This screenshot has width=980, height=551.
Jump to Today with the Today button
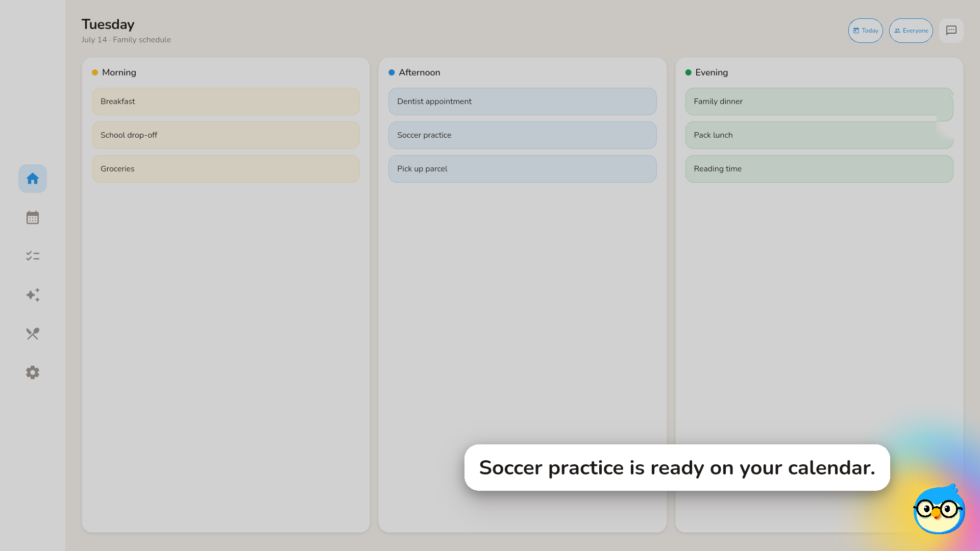click(866, 31)
